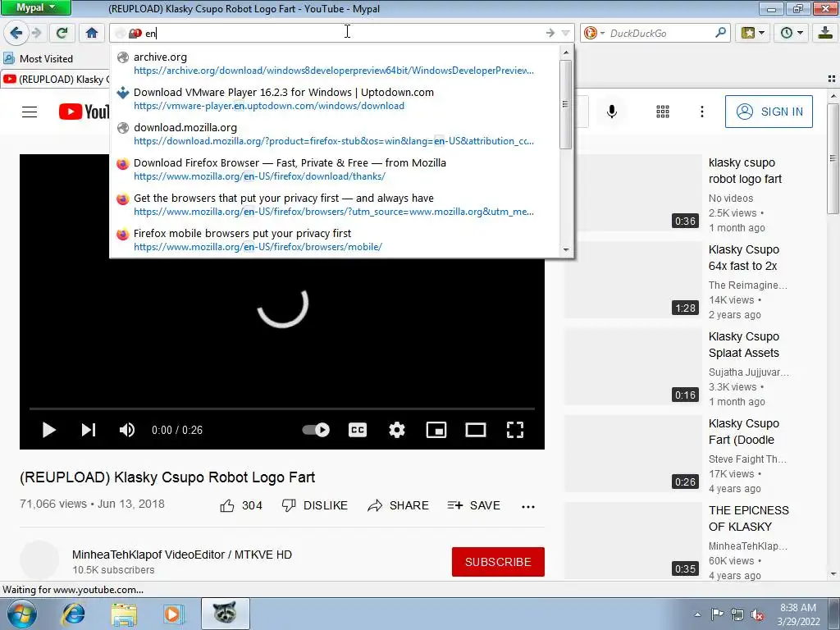Open the more actions ellipsis menu
The width and height of the screenshot is (840, 630).
(528, 506)
